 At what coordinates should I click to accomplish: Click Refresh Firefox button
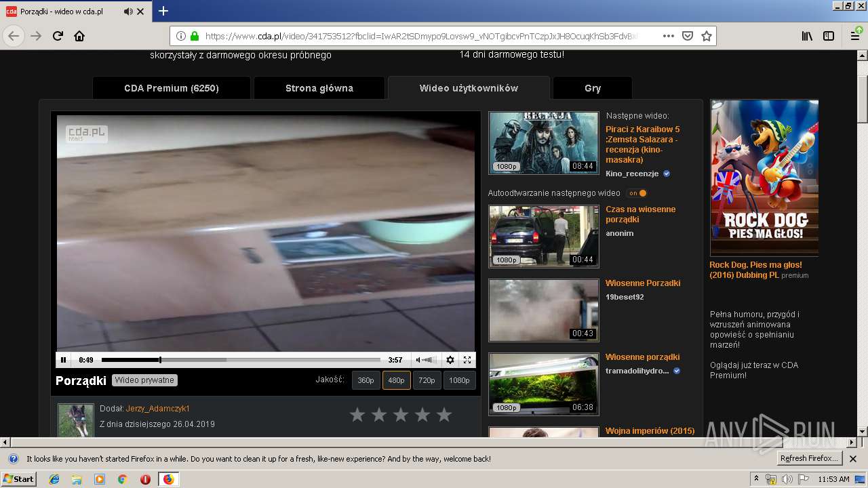810,459
